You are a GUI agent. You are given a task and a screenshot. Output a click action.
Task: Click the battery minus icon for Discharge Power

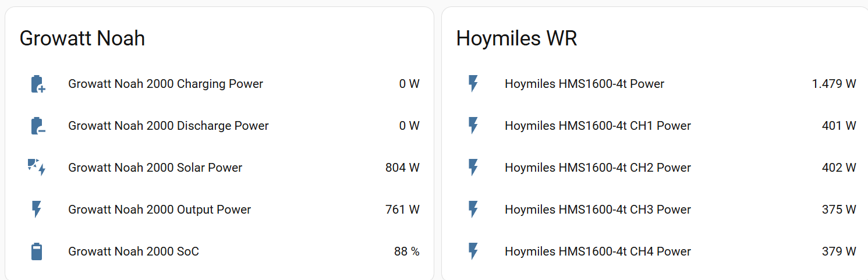(x=37, y=126)
